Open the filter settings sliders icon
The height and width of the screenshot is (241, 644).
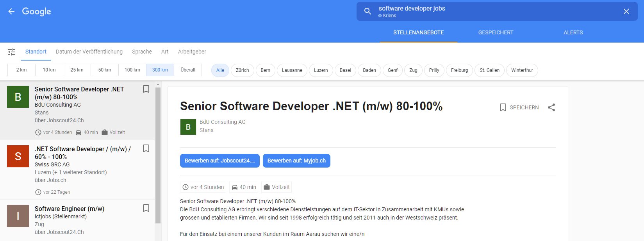pyautogui.click(x=11, y=52)
